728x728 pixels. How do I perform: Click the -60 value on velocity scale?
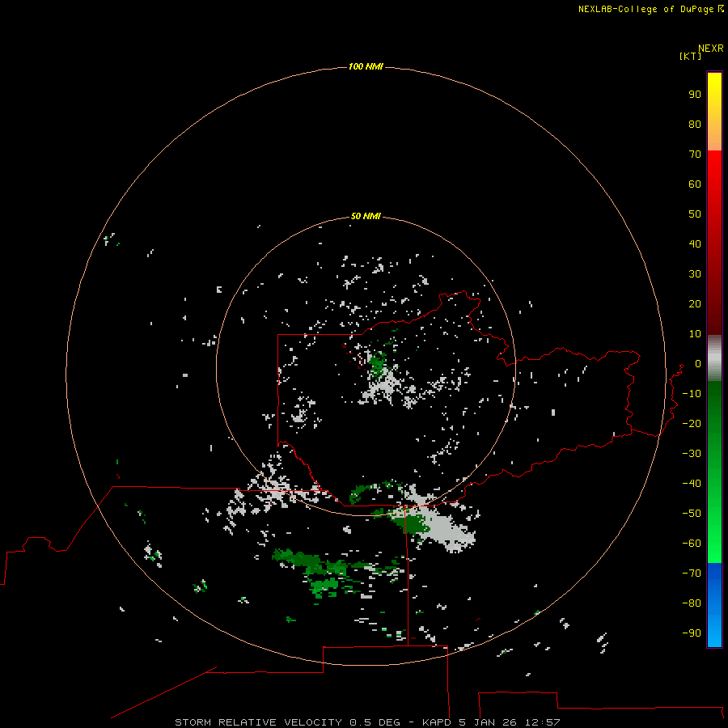click(692, 544)
